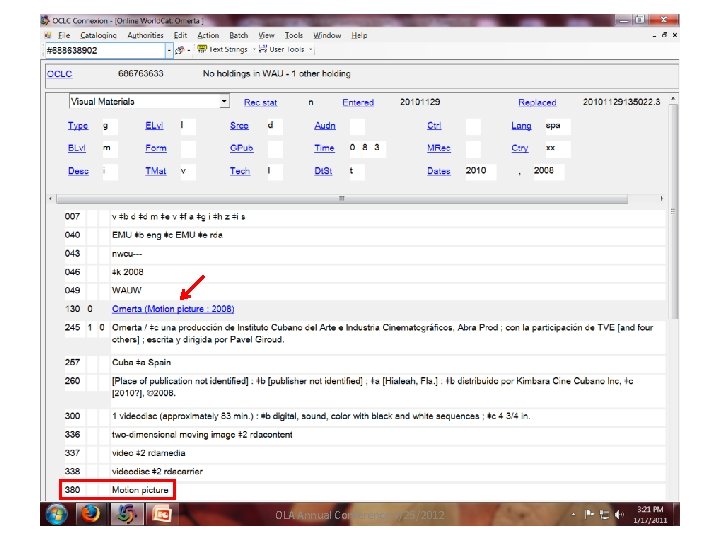Open the 'Omerta (Motion picture : 2008)' heading link
This screenshot has height=540, width=720.
point(173,309)
